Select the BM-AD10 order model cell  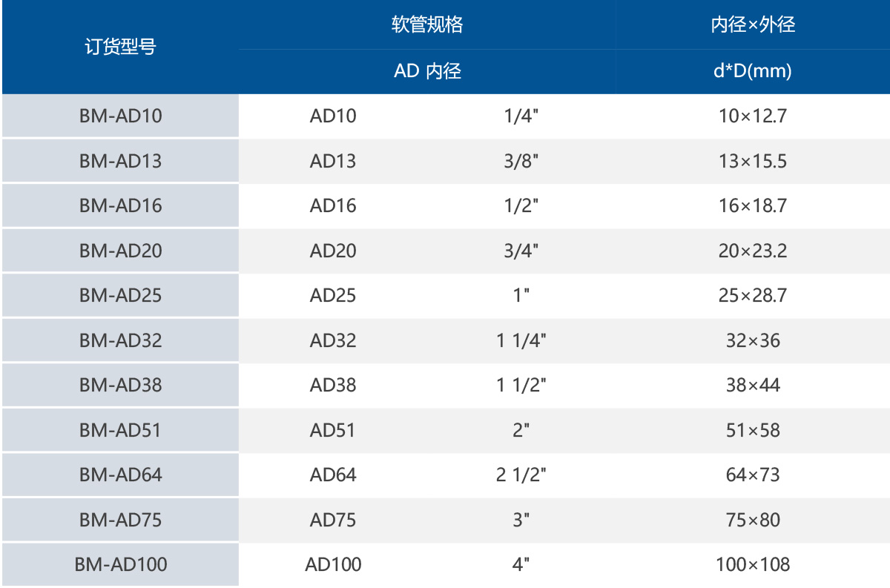click(120, 116)
